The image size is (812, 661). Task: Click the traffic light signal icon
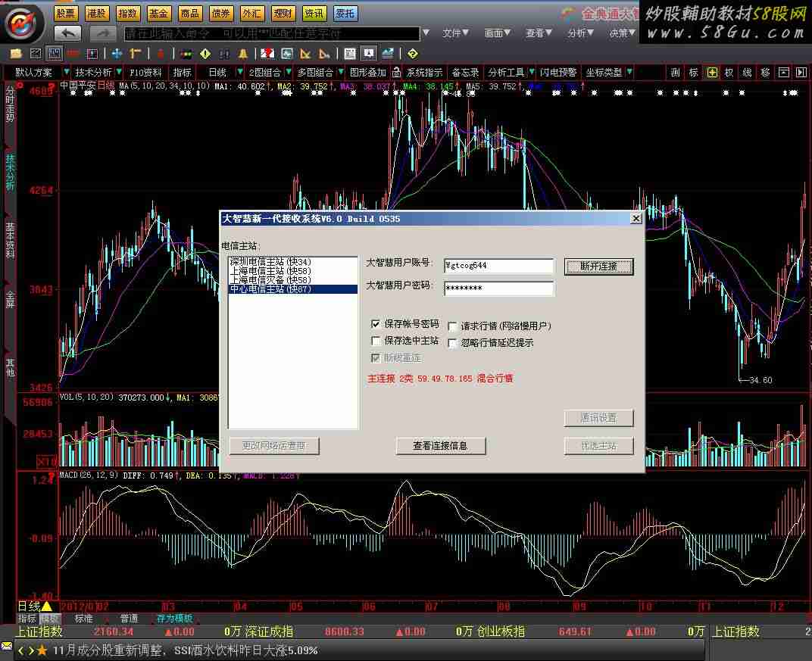186,53
